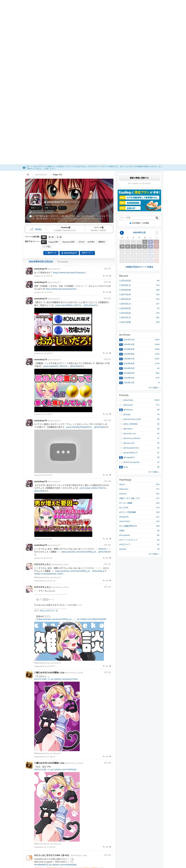186x868 pixels.
Task: Open the おかしいだろ video thumbnail
Action: point(63,330)
